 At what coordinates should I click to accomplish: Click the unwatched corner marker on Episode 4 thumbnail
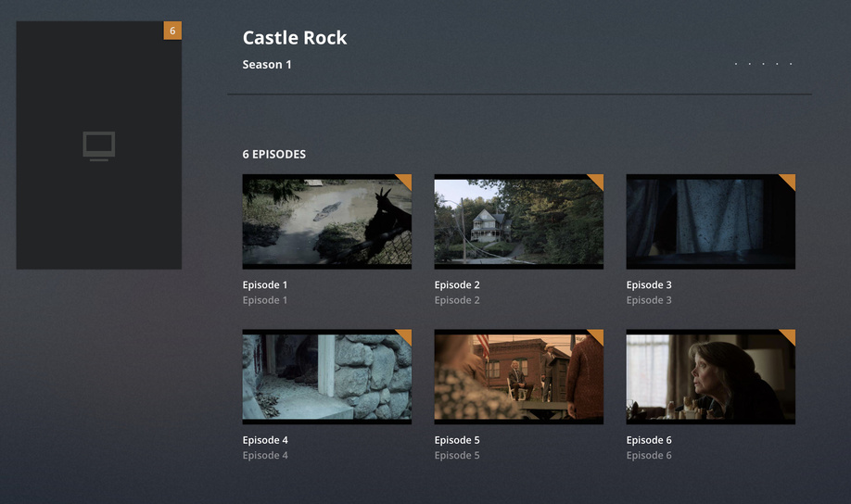tap(403, 337)
